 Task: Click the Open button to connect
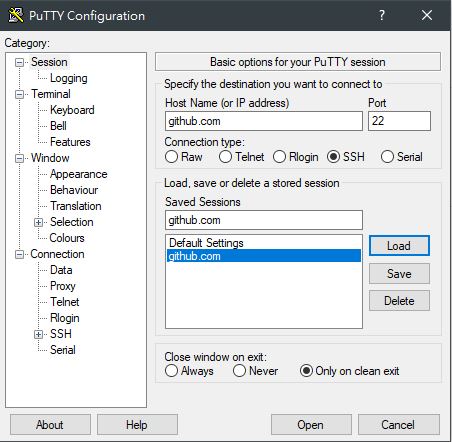tap(311, 425)
